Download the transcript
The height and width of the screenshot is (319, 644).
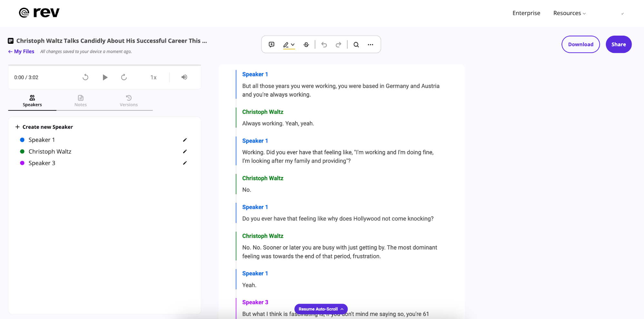(x=581, y=44)
